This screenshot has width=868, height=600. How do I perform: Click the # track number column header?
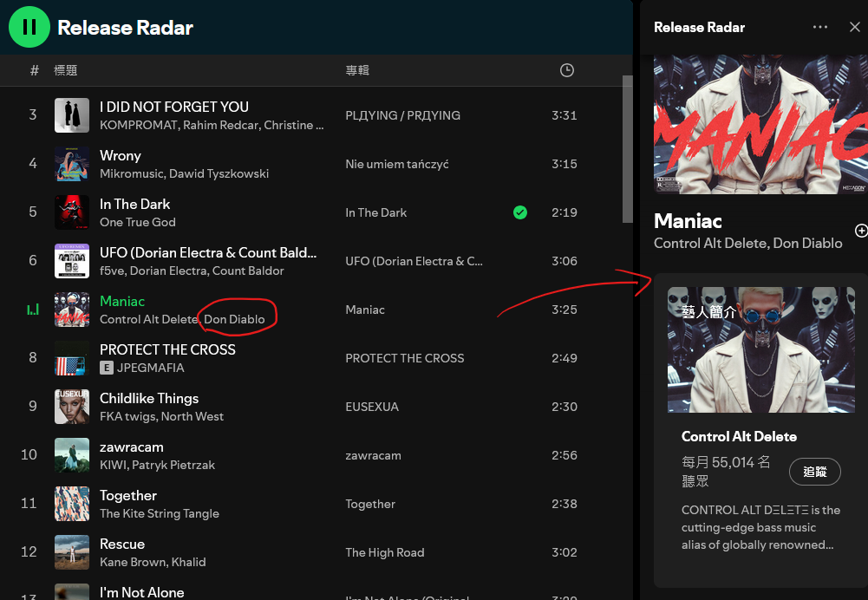pos(35,70)
